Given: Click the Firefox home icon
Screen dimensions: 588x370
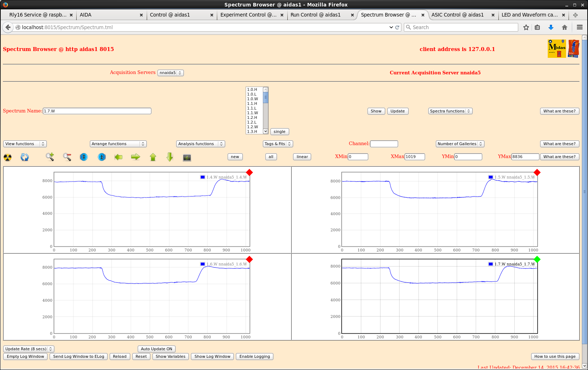Looking at the screenshot, I should coord(565,27).
